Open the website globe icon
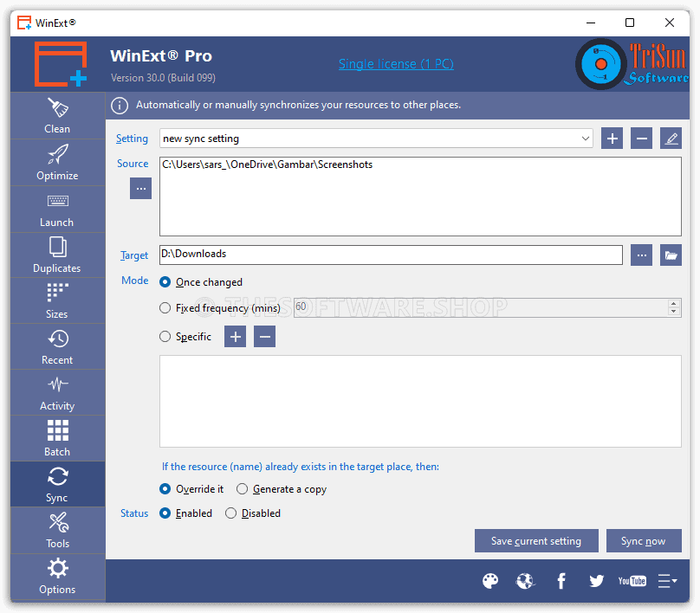This screenshot has width=700, height=613. coord(526,581)
